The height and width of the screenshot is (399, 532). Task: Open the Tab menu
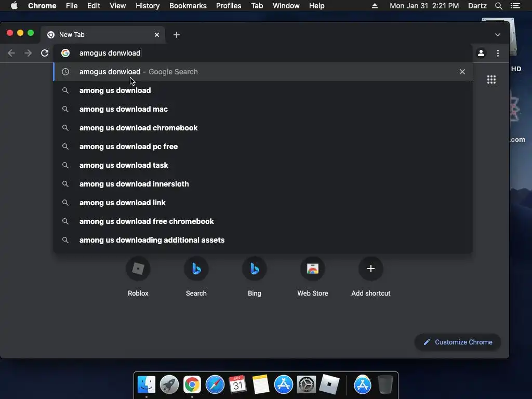coord(257,6)
